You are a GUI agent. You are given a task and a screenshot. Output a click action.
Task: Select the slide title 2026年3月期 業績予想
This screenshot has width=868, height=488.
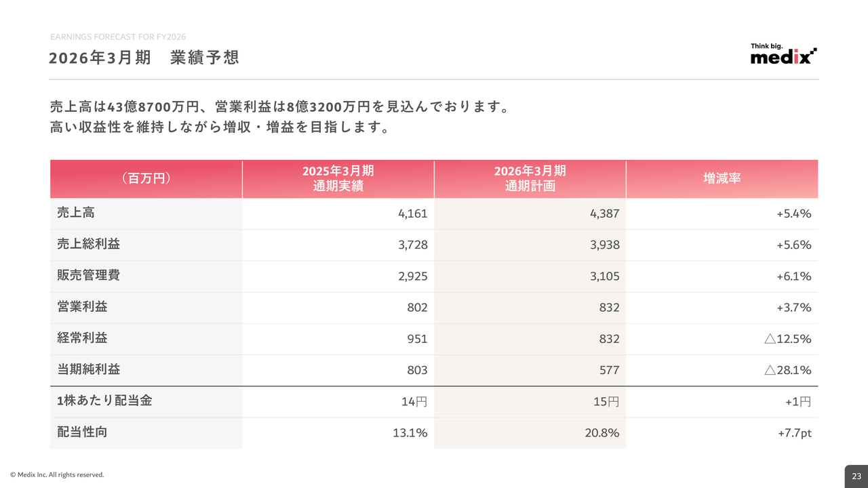coord(144,58)
